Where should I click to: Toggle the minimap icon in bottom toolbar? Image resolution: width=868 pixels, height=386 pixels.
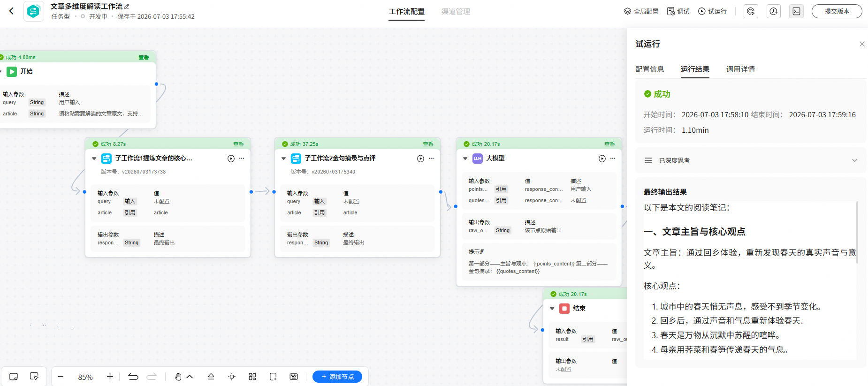click(x=14, y=377)
